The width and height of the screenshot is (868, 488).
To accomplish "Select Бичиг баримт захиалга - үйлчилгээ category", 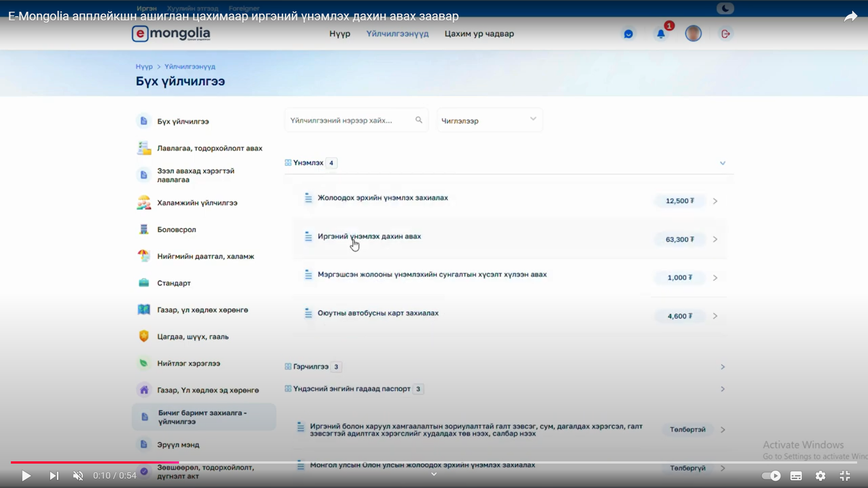I will point(204,417).
